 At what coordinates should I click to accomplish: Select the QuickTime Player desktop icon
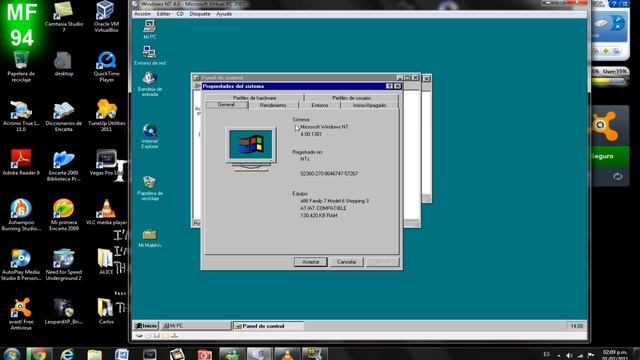[106, 66]
